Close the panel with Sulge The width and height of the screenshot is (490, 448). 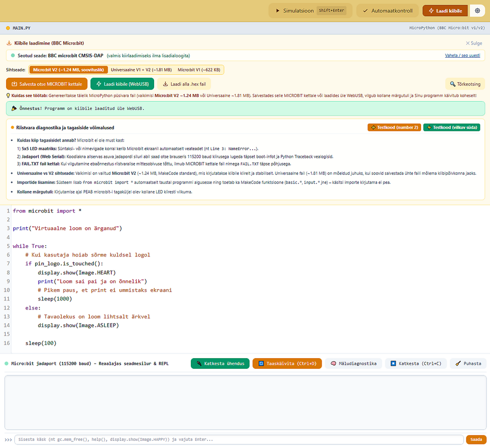[474, 43]
